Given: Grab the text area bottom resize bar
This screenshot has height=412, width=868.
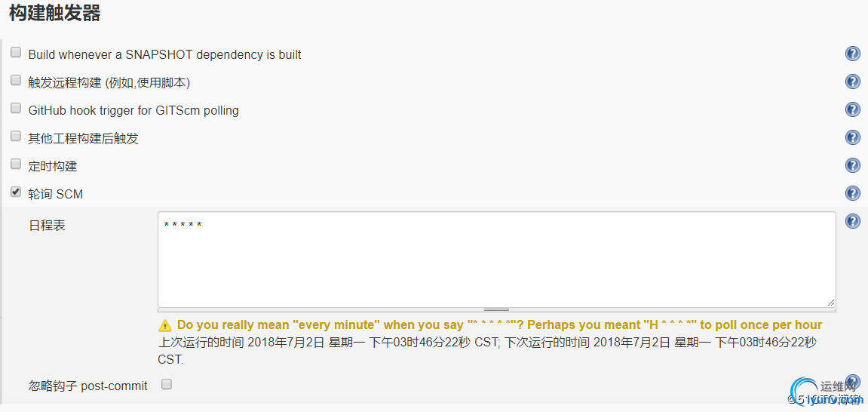Looking at the screenshot, I should [x=496, y=309].
